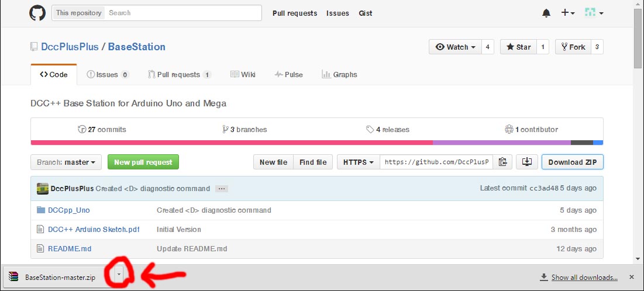Open the README.md file
The height and width of the screenshot is (291, 644).
(x=70, y=249)
